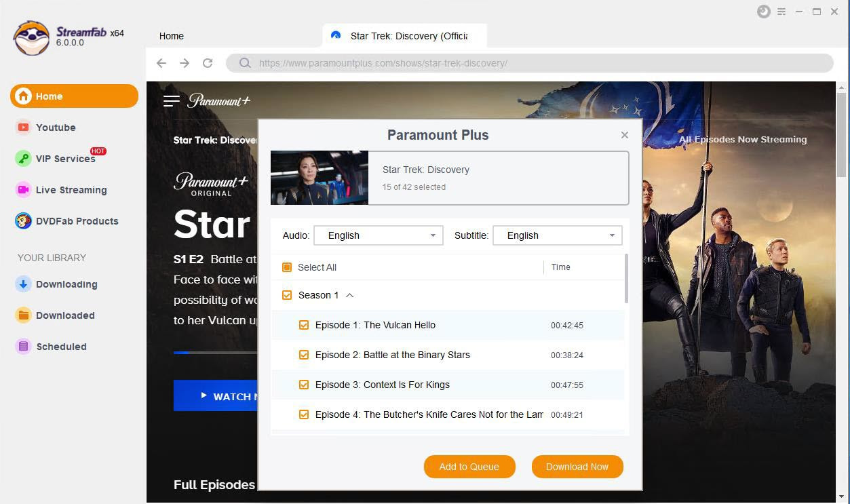Collapse the Season 1 episode list
The image size is (850, 504).
tap(350, 295)
